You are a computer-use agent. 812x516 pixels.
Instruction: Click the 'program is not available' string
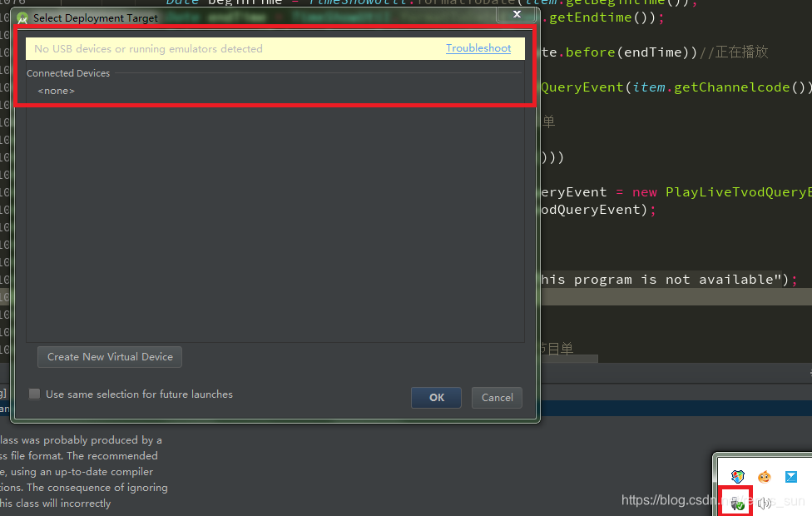pyautogui.click(x=661, y=280)
